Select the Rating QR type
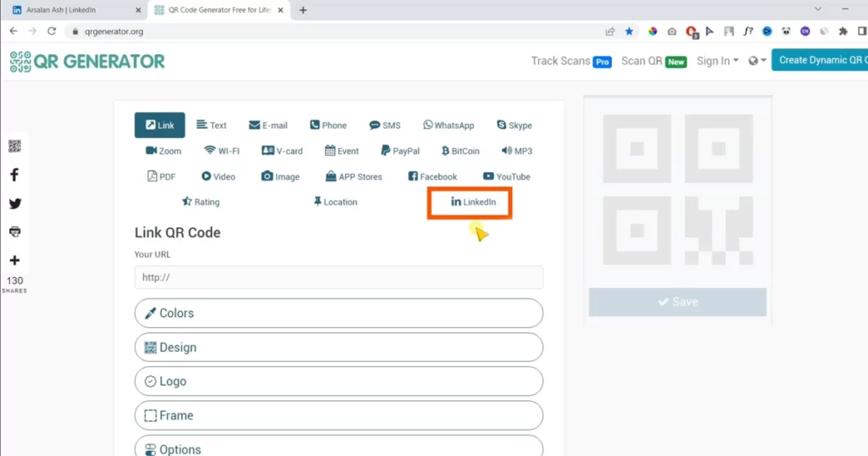 point(201,202)
